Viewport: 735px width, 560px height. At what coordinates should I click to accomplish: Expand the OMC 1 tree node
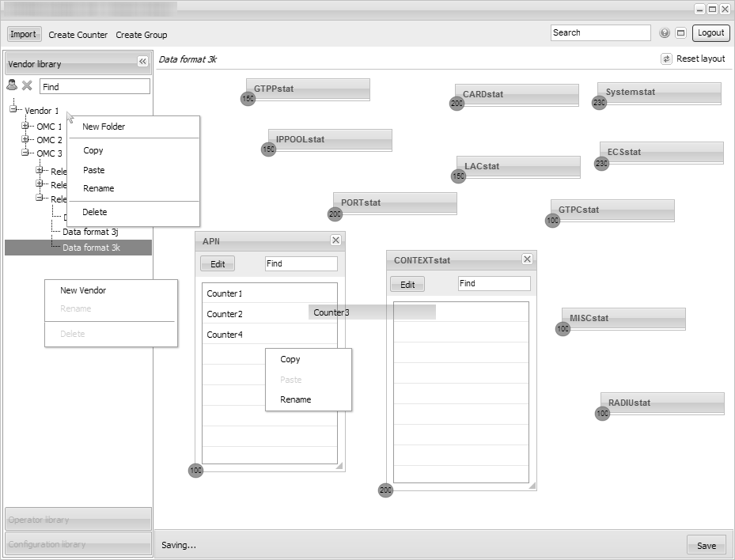(x=25, y=126)
